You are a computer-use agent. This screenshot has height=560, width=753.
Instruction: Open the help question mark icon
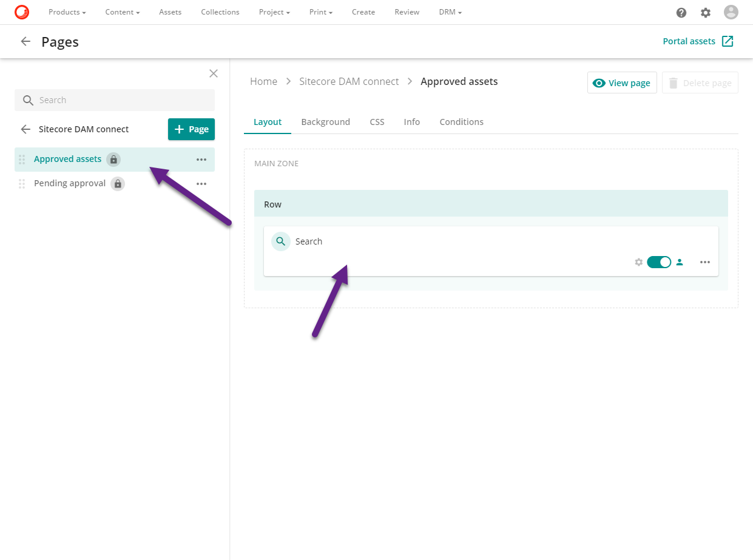pos(681,13)
